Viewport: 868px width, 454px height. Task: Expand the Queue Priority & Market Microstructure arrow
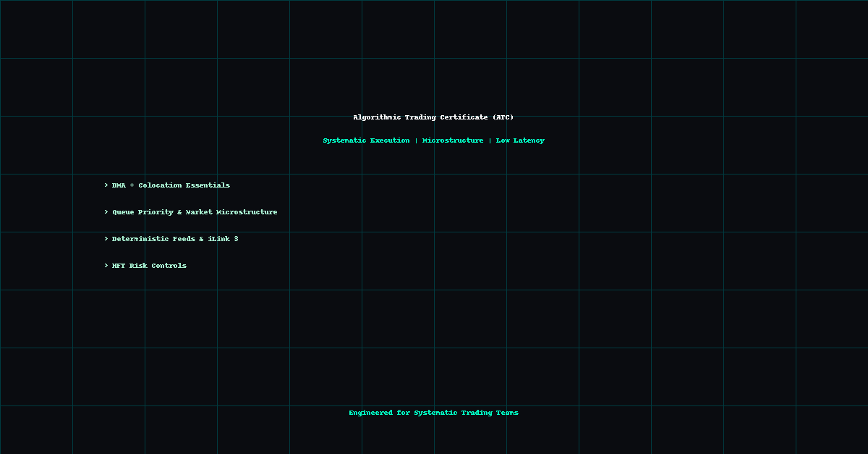(106, 212)
